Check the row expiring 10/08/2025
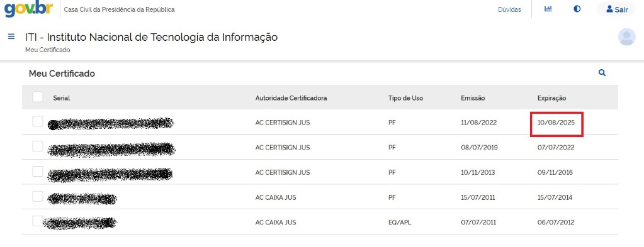 pos(38,121)
